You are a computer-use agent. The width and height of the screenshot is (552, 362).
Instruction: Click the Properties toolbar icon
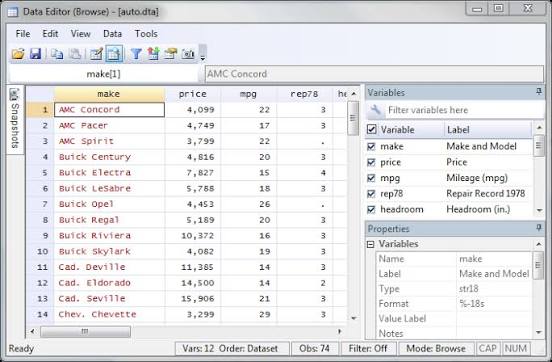(x=170, y=54)
